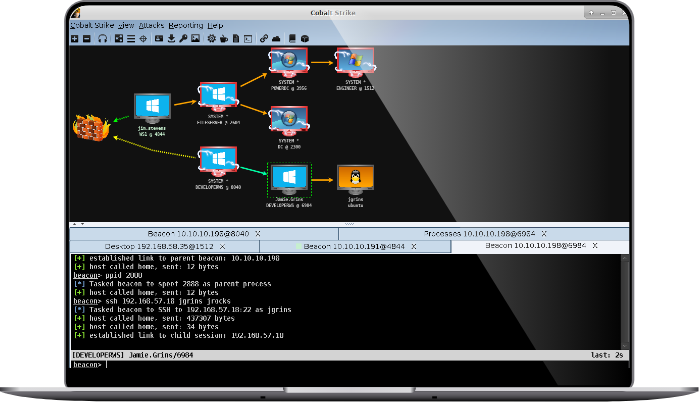Click the 'last: 2s' status indicator
Screen dimensions: 699x402
pos(607,355)
